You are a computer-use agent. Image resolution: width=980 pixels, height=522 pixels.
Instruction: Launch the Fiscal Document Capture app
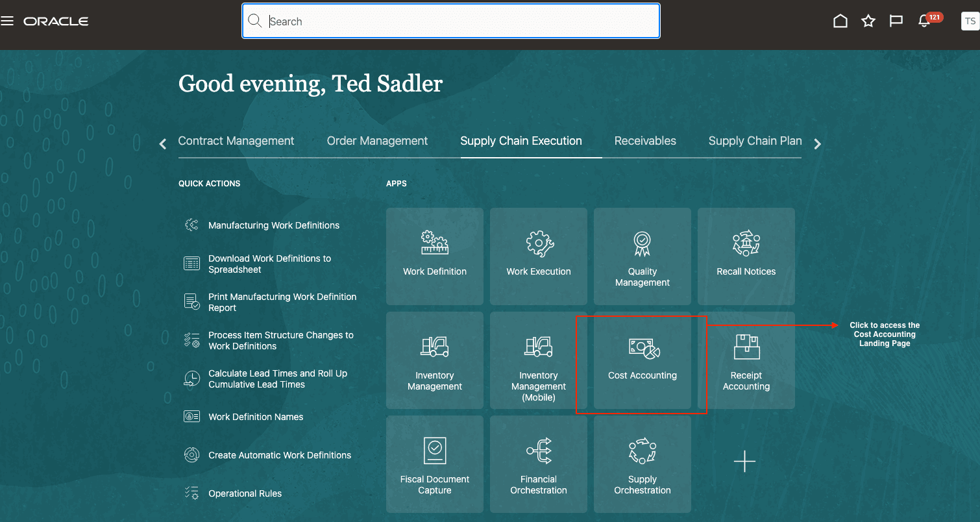point(435,464)
